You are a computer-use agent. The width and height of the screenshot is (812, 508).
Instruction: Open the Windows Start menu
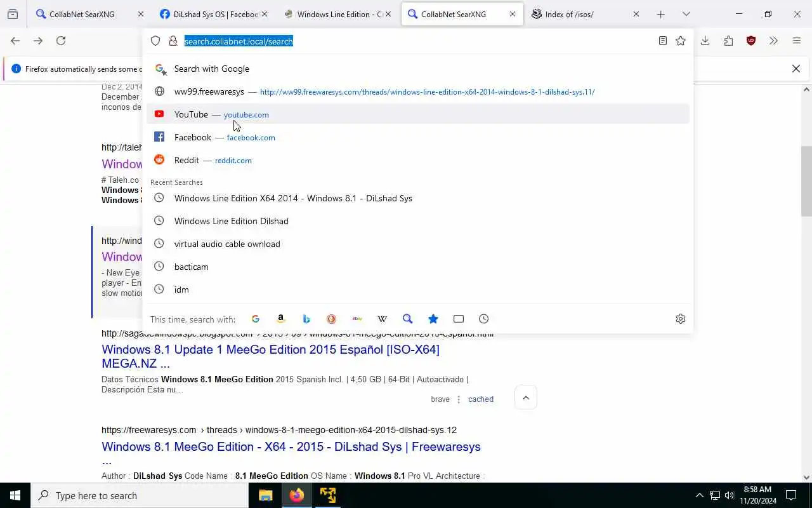[15, 495]
